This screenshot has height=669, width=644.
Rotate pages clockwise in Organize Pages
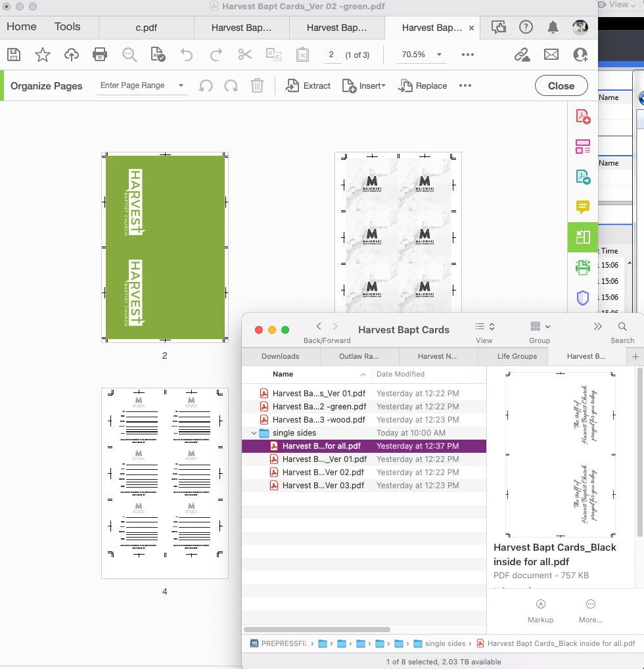pos(231,85)
